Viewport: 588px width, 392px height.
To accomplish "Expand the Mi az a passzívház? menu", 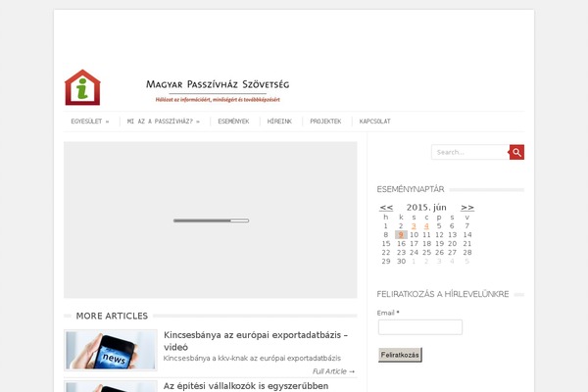I will (164, 122).
